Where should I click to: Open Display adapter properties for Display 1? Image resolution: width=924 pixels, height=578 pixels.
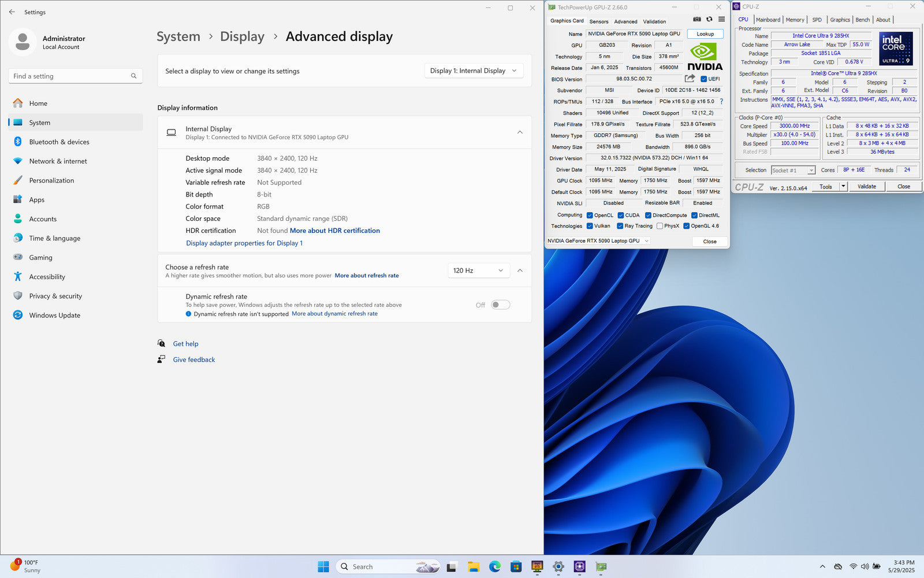(244, 243)
